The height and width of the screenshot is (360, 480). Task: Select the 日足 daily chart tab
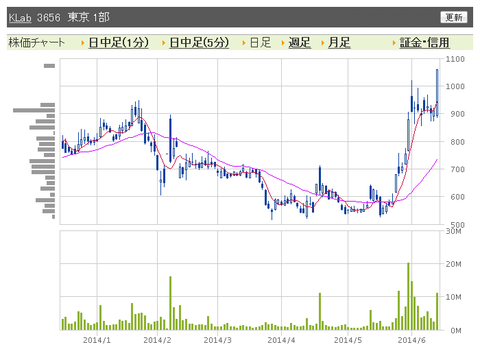point(260,43)
